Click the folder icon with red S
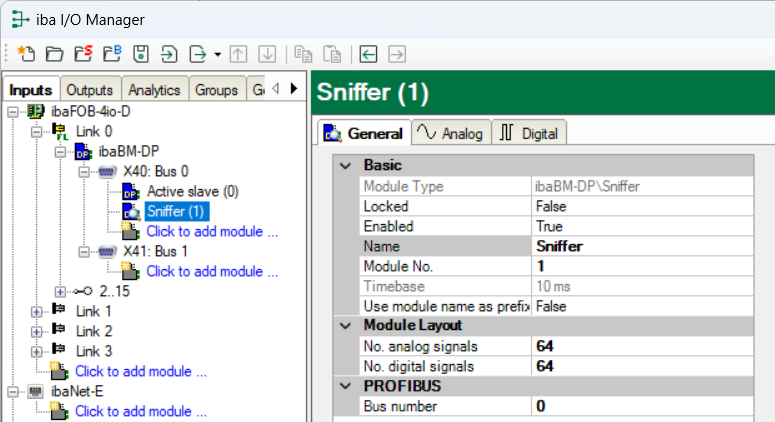The width and height of the screenshot is (775, 422). pos(84,53)
